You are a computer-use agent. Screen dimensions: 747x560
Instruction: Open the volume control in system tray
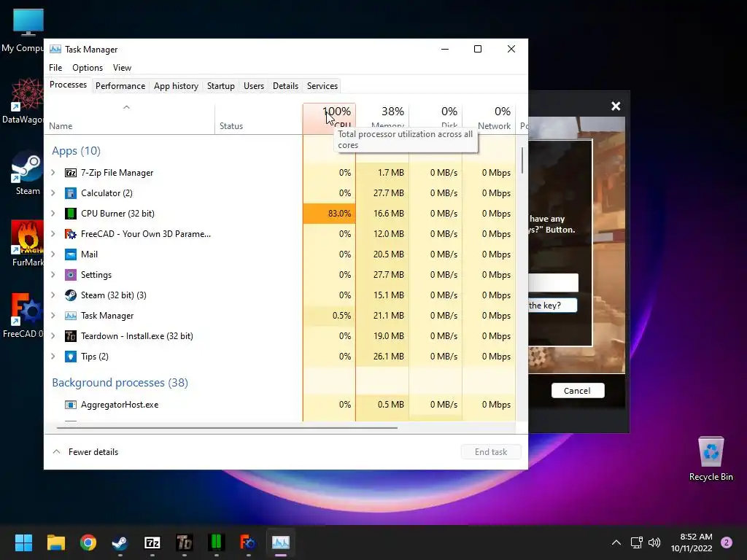[x=654, y=542]
